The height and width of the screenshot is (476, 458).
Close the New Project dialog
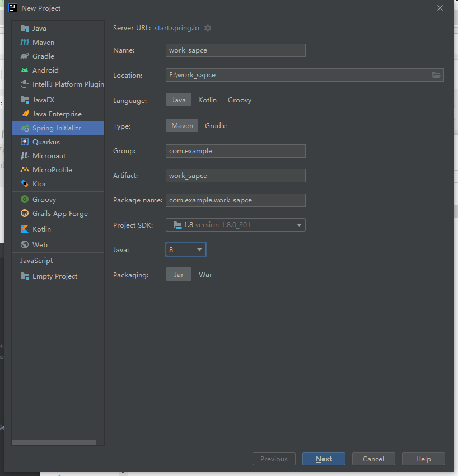[x=440, y=8]
